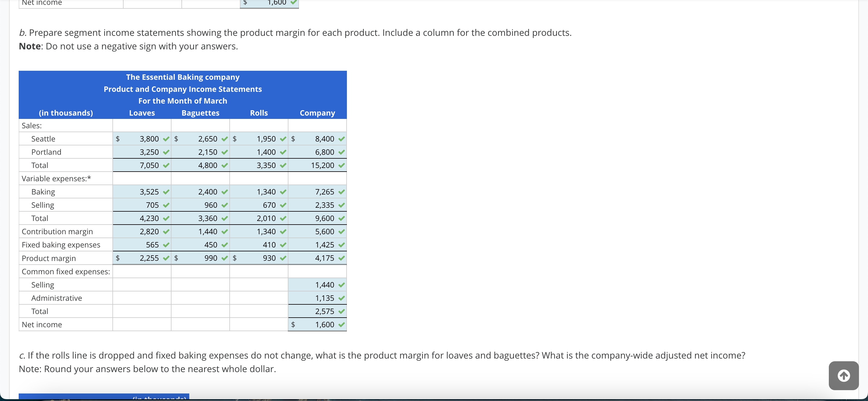Image resolution: width=868 pixels, height=401 pixels.
Task: Click the checkmark next to Company total 15,200
Action: [341, 165]
